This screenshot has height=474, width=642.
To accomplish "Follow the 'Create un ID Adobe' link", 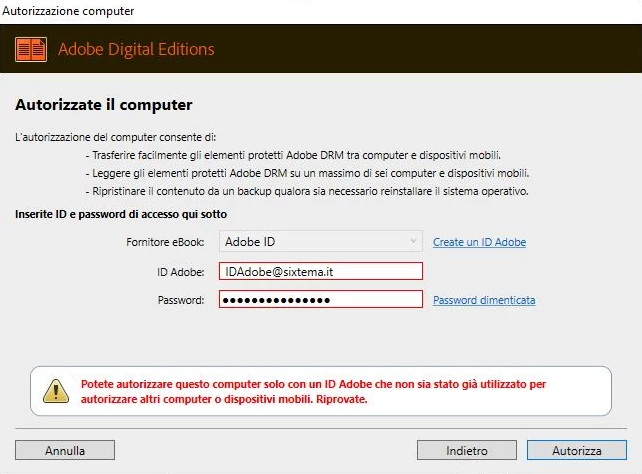I will [x=479, y=242].
